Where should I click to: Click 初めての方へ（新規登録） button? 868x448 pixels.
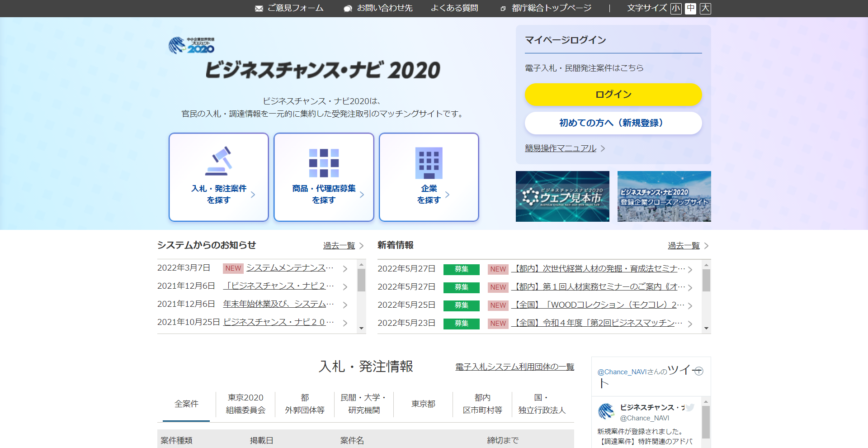[613, 123]
